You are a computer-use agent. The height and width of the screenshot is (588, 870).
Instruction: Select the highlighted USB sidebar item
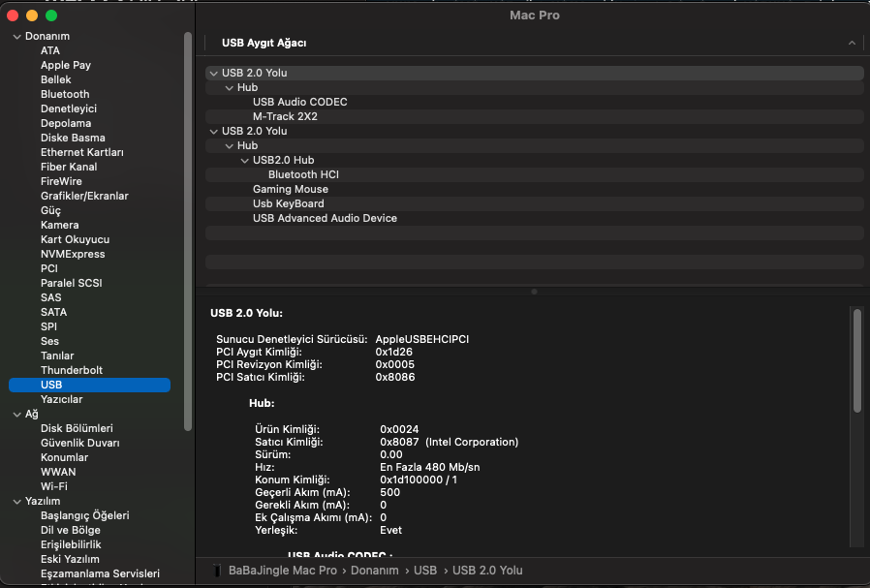coord(89,385)
